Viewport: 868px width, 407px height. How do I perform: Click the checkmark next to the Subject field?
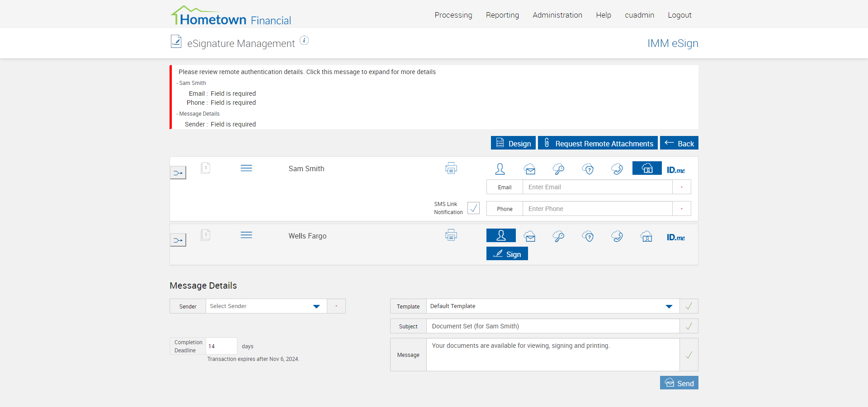click(x=689, y=326)
